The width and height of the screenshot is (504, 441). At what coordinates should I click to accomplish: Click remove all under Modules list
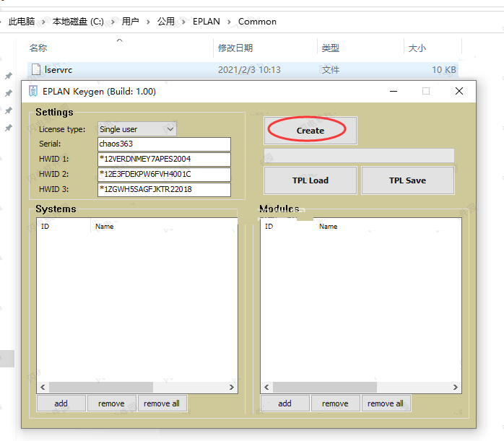pyautogui.click(x=386, y=403)
